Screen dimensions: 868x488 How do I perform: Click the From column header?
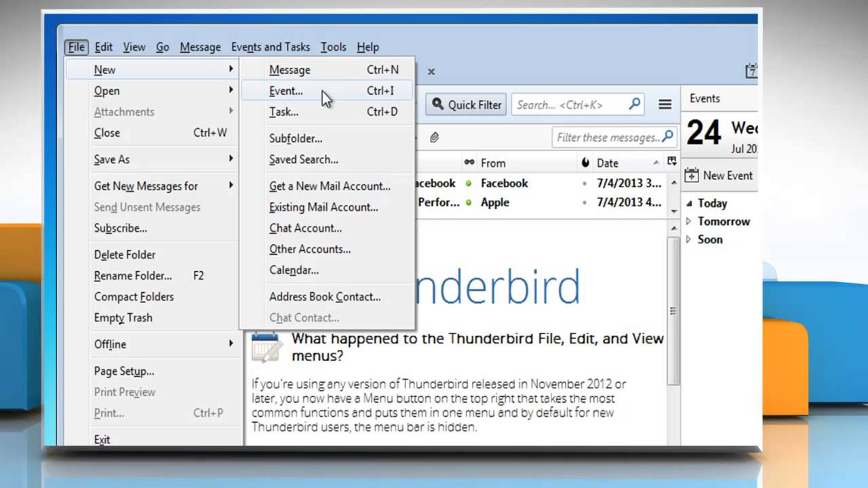click(526, 163)
